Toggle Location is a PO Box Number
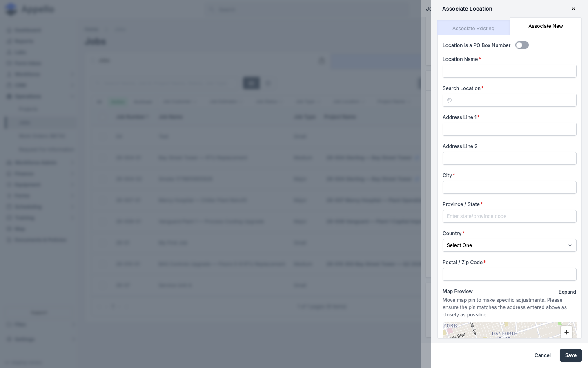The height and width of the screenshot is (368, 588). (522, 45)
